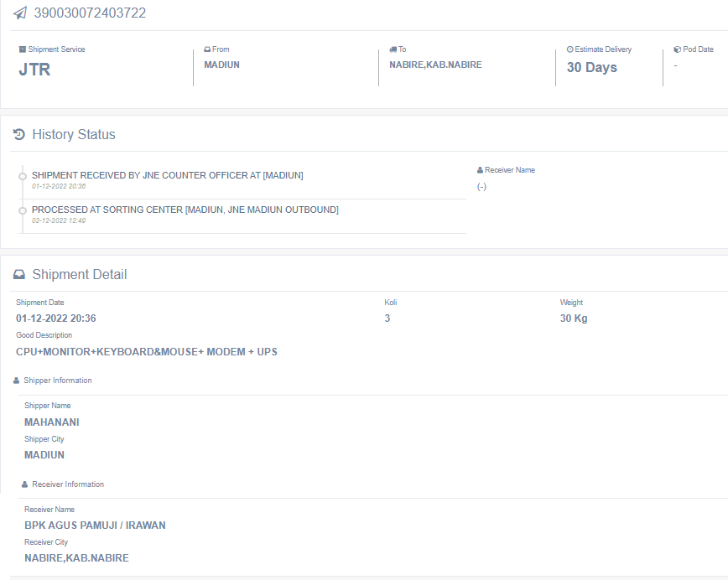
Task: Click the Shipment Detail heading
Action: click(80, 275)
